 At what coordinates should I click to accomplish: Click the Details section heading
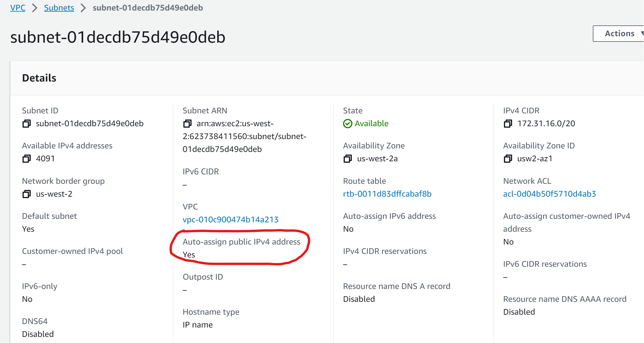[39, 78]
